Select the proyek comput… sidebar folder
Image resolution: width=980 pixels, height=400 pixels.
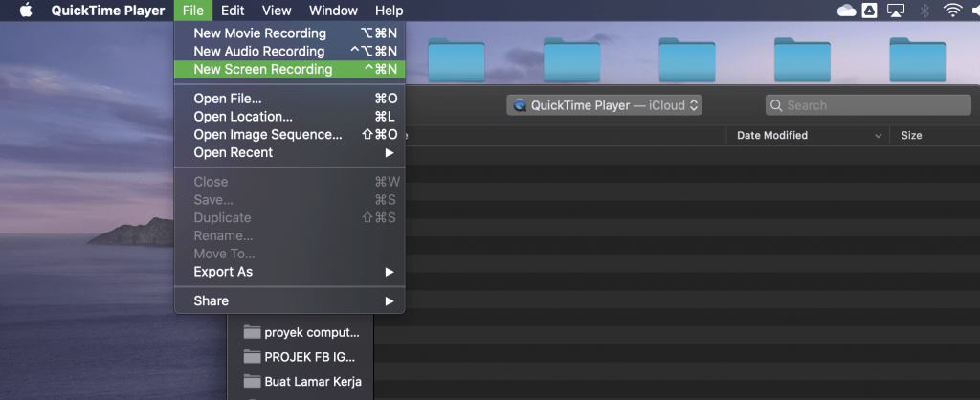point(302,332)
